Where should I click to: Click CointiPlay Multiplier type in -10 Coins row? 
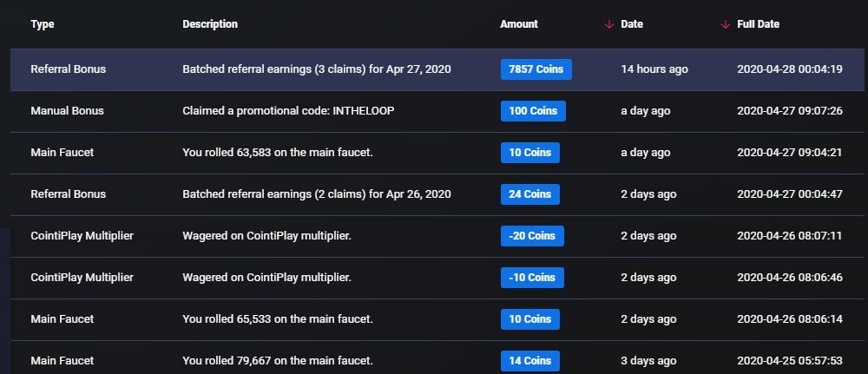pyautogui.click(x=82, y=277)
